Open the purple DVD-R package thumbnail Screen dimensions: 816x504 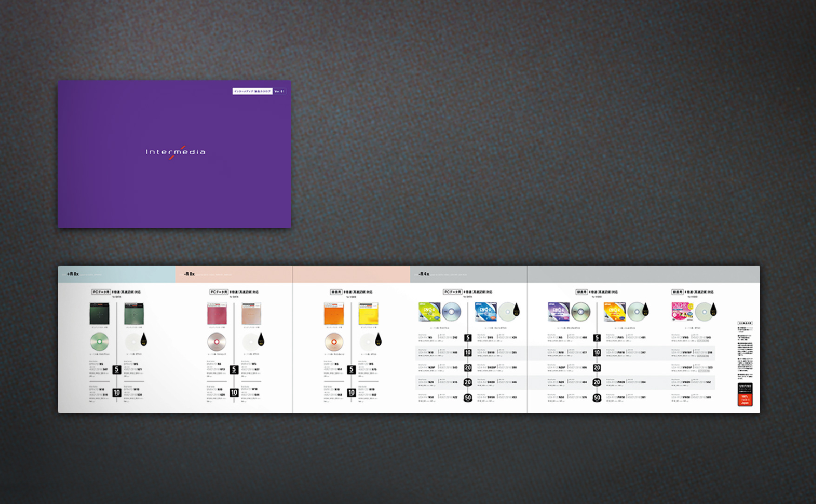tap(558, 312)
